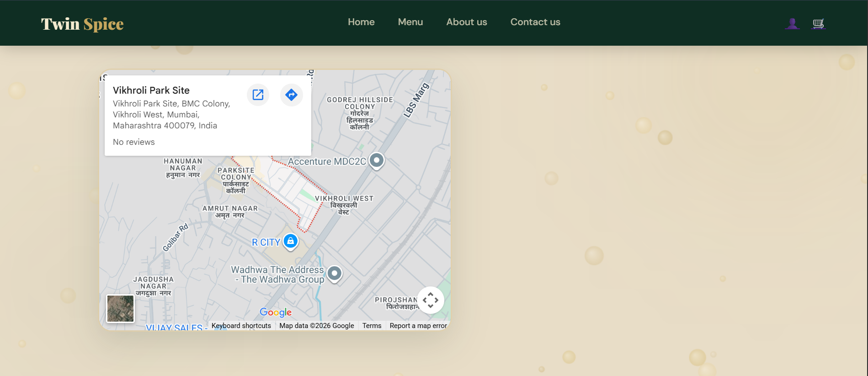Click the Map data ©2026 Google text
868x376 pixels.
pos(317,326)
